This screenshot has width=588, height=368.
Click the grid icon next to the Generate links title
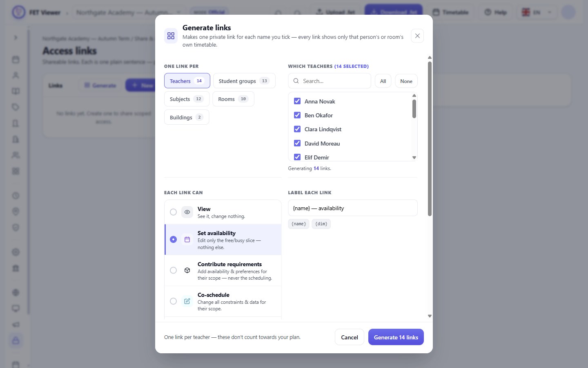[171, 36]
